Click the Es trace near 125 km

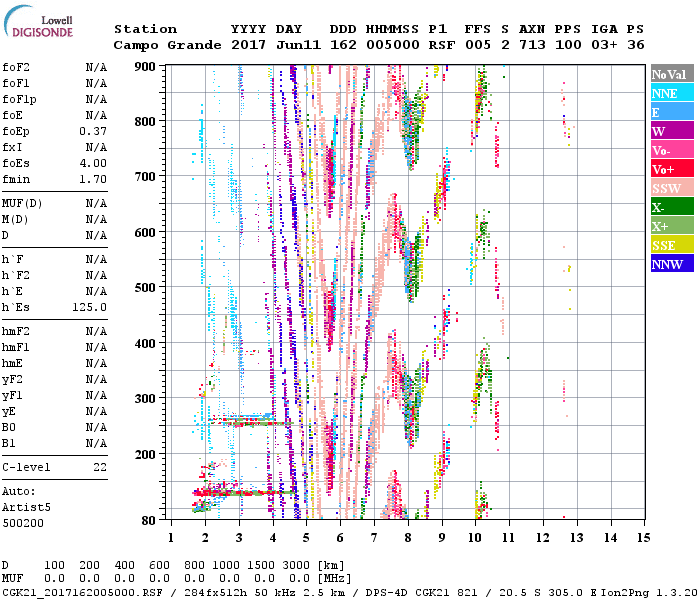coord(240,491)
